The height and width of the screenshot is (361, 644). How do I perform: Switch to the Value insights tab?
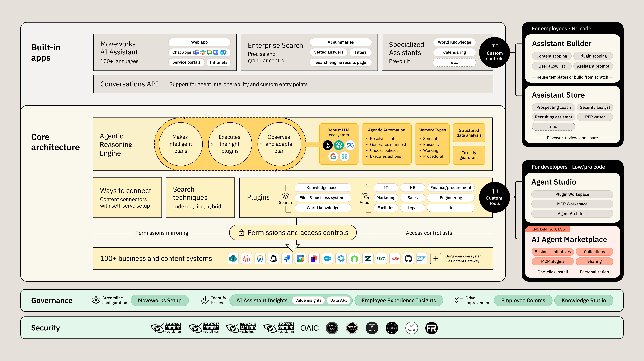click(308, 300)
